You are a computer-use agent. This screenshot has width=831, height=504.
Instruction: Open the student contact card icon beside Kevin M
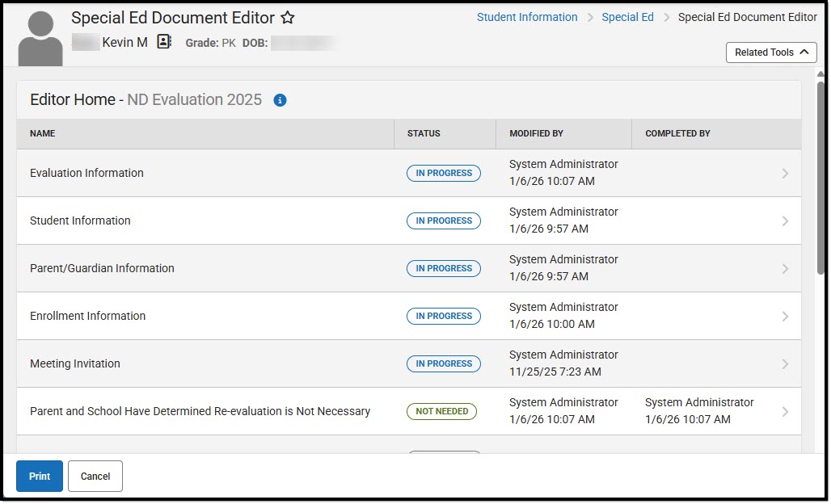pos(163,42)
